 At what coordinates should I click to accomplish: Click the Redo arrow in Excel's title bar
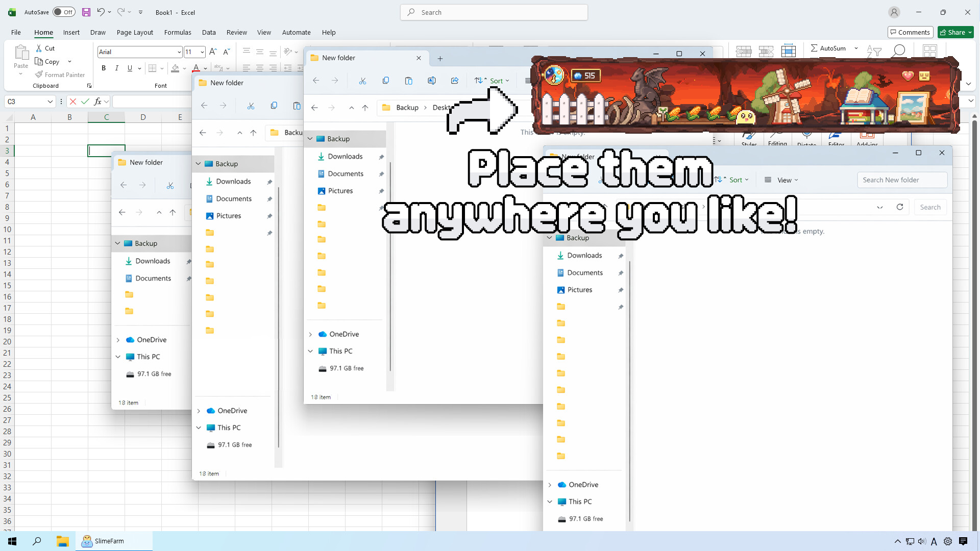tap(121, 12)
